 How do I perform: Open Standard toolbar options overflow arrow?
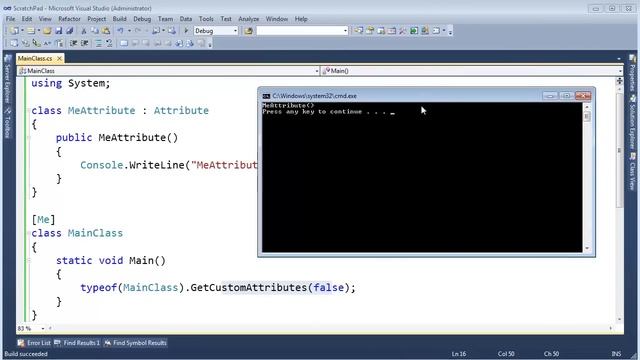click(x=450, y=31)
